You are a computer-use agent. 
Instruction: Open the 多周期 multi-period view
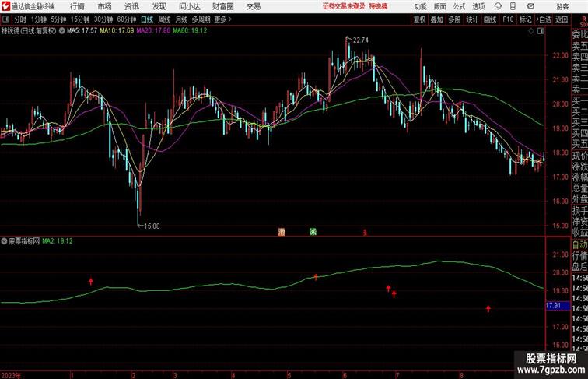click(201, 19)
